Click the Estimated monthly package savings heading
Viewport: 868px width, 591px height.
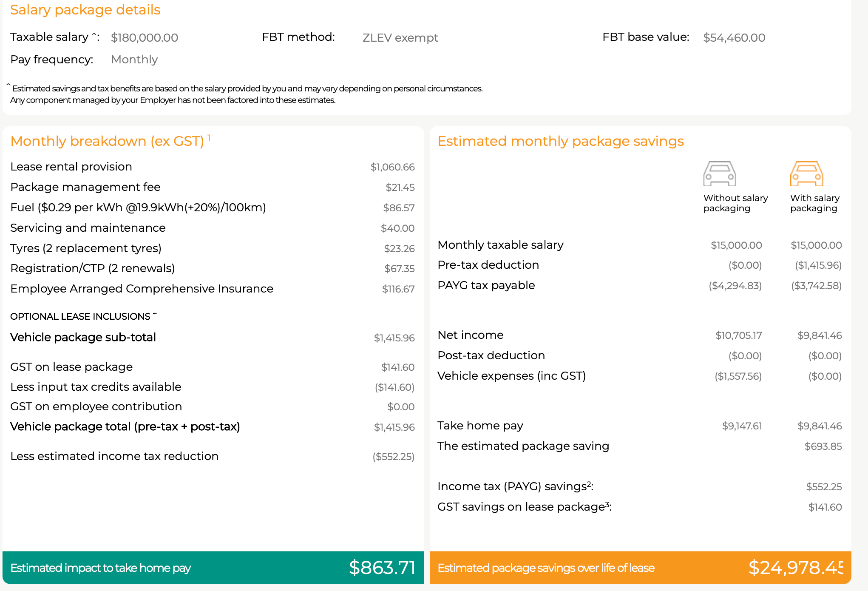coord(560,141)
